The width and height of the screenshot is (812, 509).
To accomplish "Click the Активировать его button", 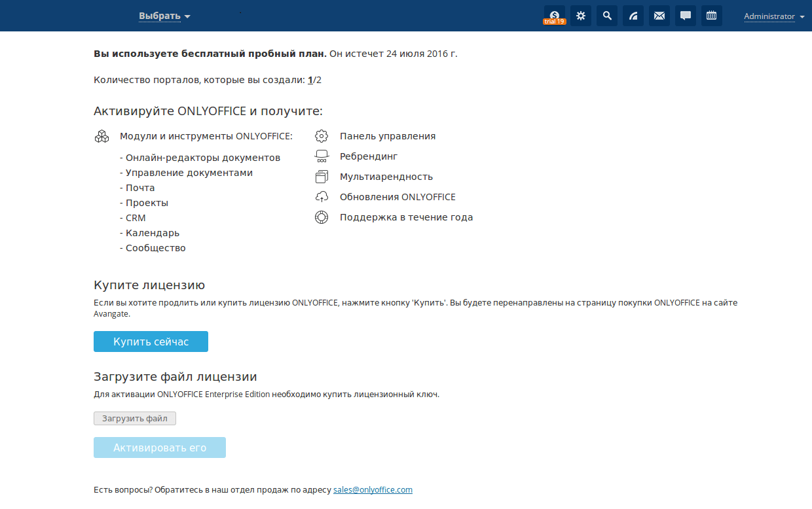I will [x=160, y=448].
